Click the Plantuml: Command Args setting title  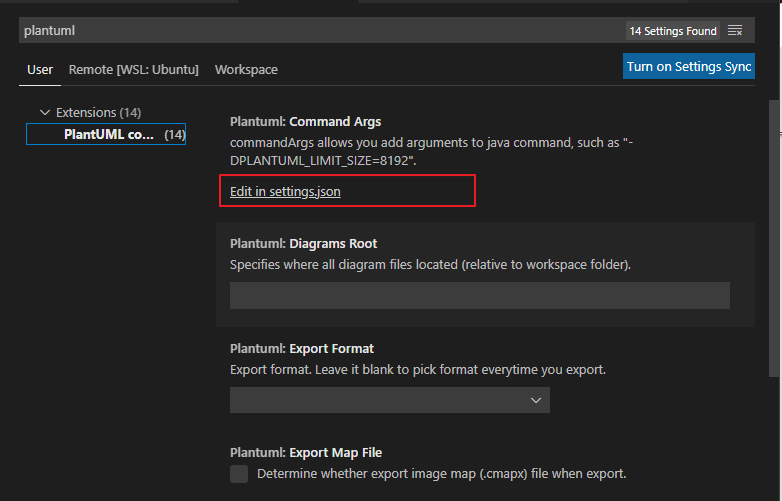point(305,122)
